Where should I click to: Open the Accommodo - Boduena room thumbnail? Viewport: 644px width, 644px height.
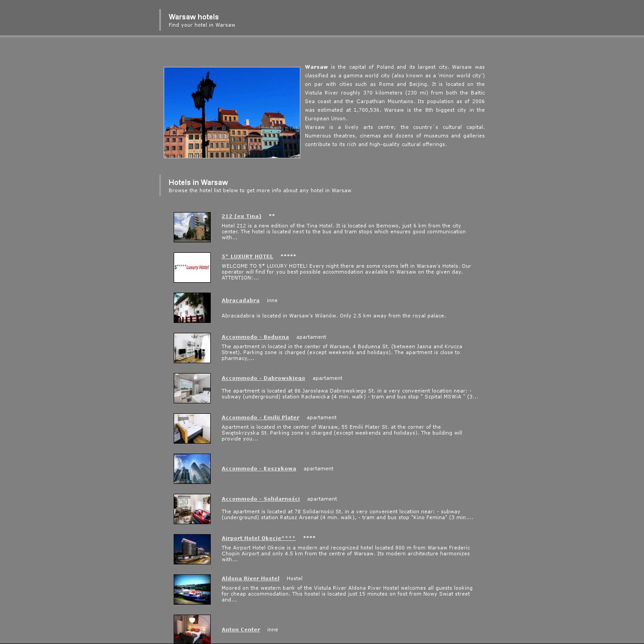pos(192,348)
